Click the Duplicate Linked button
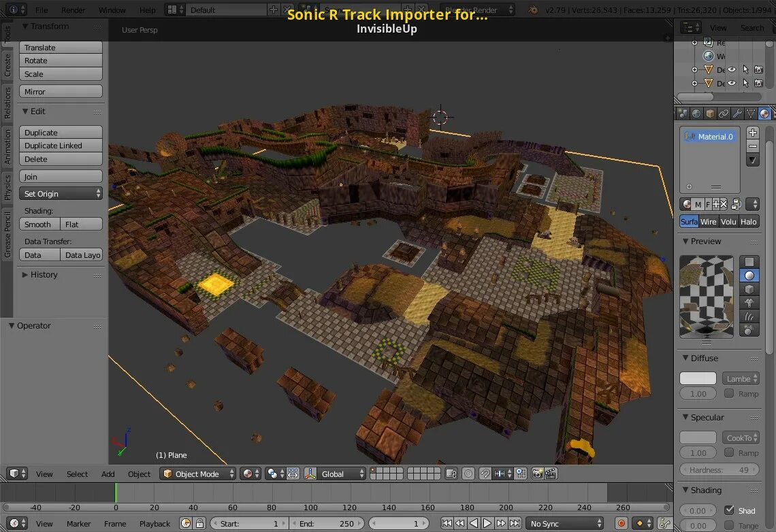Viewport: 776px width, 532px height. coord(61,146)
